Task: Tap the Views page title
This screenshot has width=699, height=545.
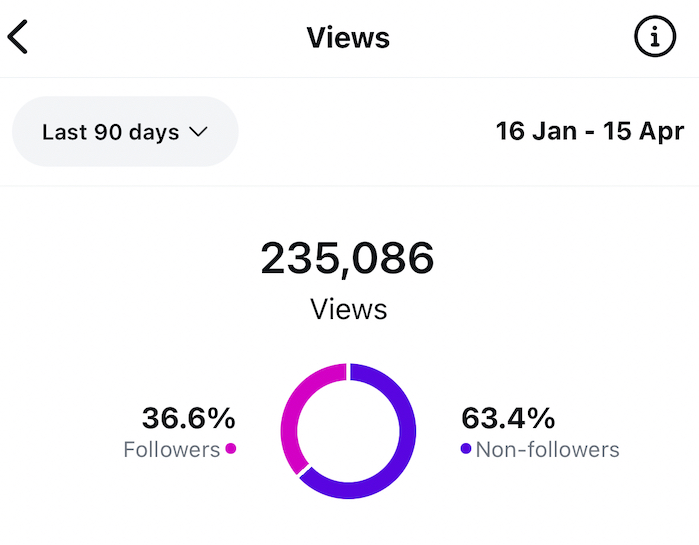Action: [348, 38]
